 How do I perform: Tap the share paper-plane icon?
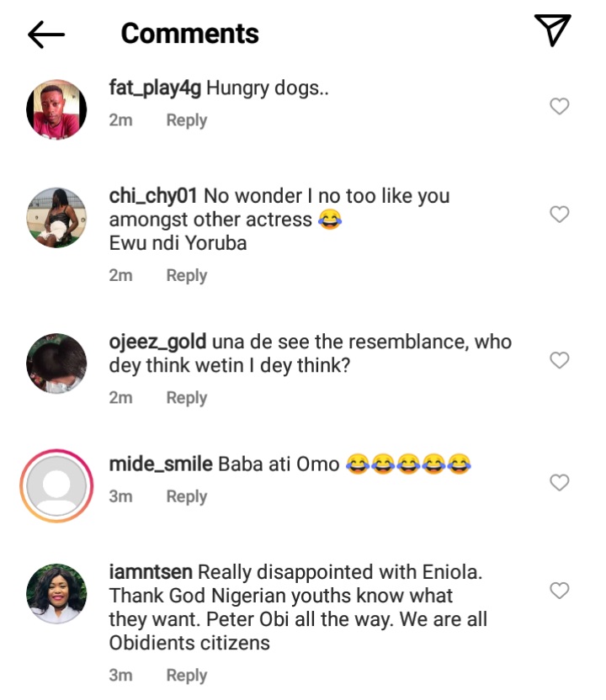(x=553, y=31)
